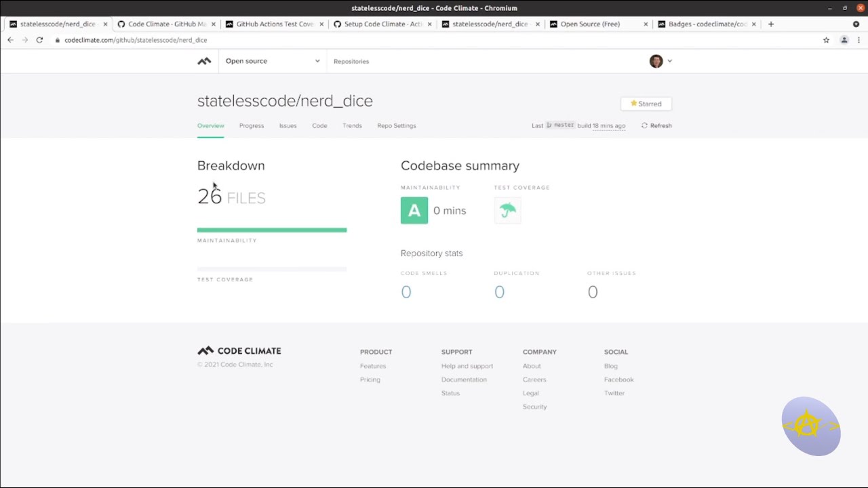
Task: Close the Badges codeclimate browser tab
Action: pyautogui.click(x=753, y=24)
